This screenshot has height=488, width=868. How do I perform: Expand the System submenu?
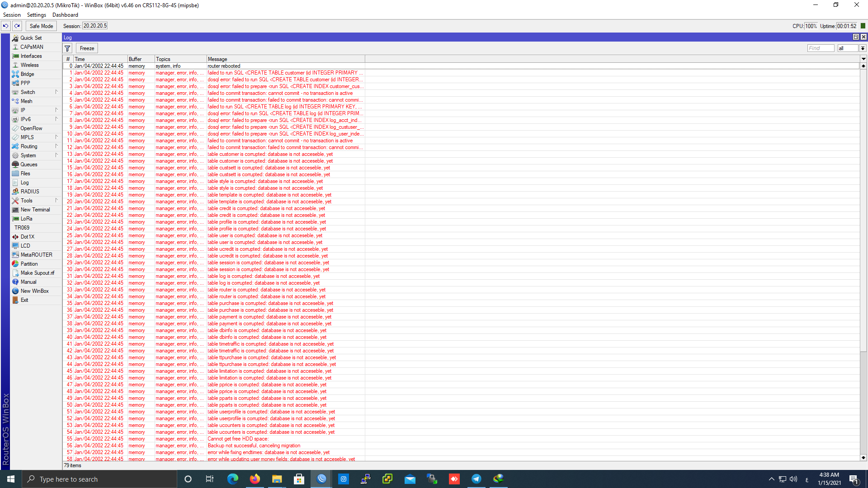[28, 155]
